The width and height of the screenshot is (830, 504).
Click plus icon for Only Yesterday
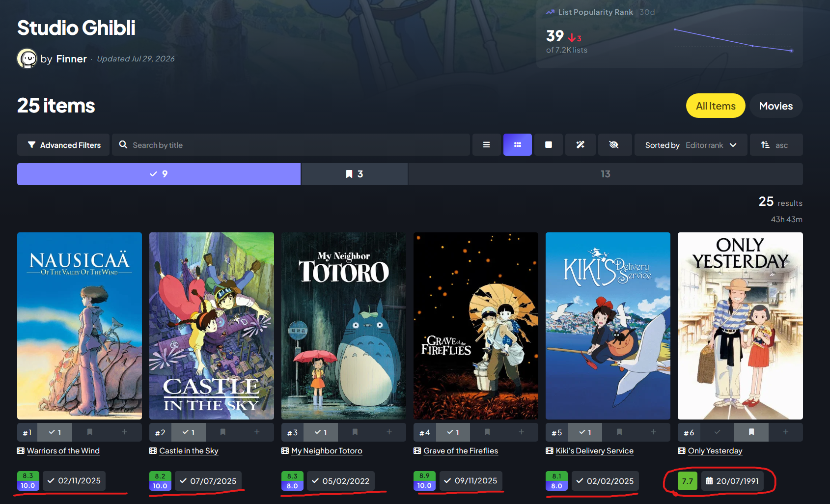[x=786, y=432]
